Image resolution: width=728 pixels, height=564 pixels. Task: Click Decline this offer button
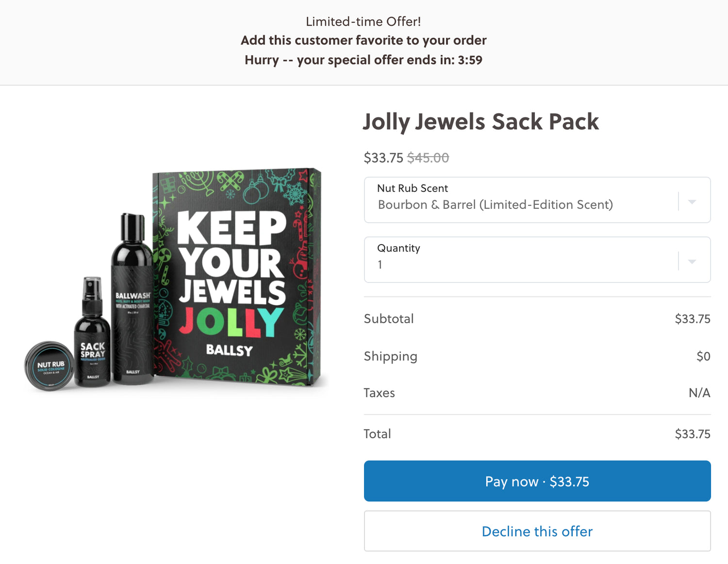tap(537, 531)
